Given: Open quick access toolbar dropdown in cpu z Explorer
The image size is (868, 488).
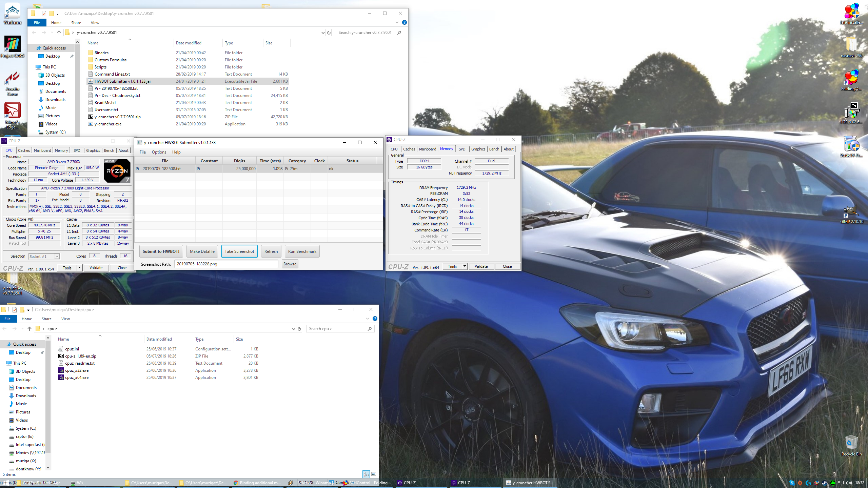Looking at the screenshot, I should click(x=28, y=310).
